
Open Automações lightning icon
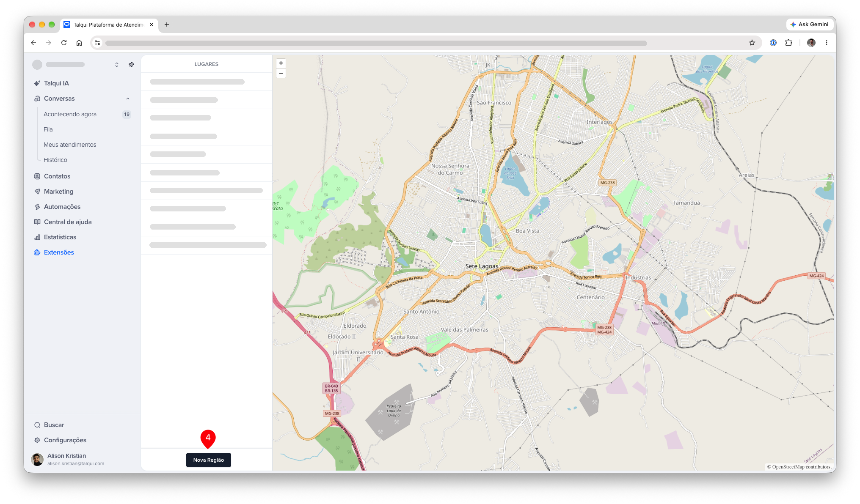(x=37, y=207)
